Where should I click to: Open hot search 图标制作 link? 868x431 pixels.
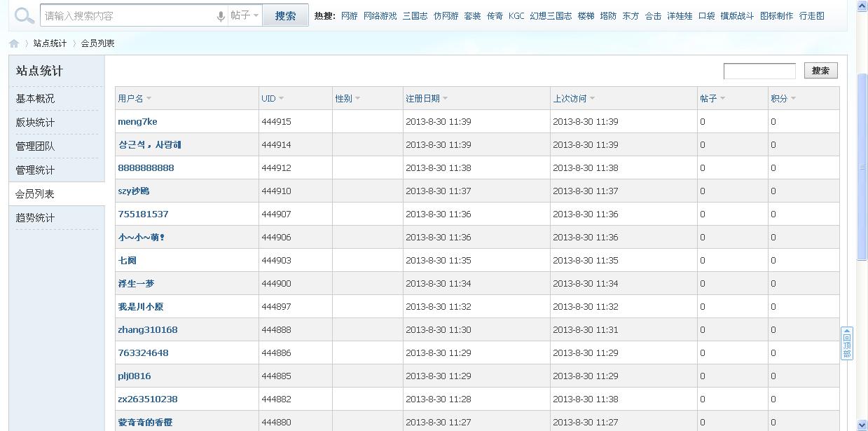point(776,16)
